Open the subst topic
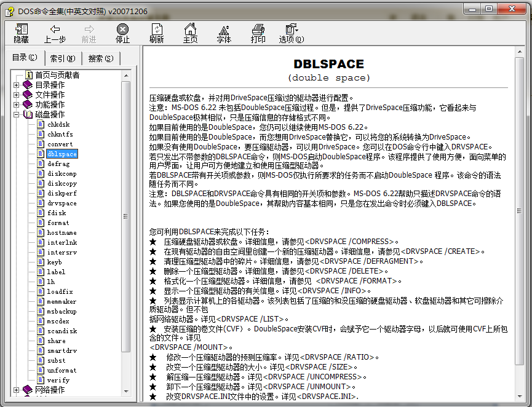This screenshot has width=532, height=407. click(x=57, y=360)
